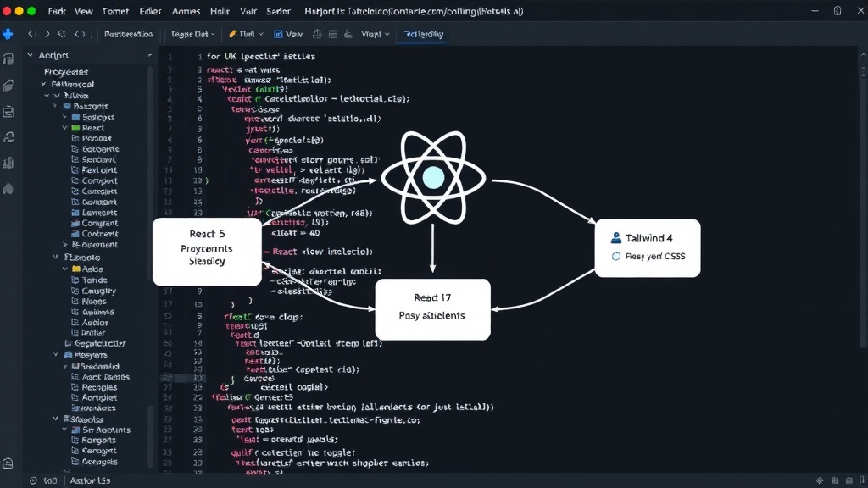Open the Tlull dropdown arrow

point(261,34)
